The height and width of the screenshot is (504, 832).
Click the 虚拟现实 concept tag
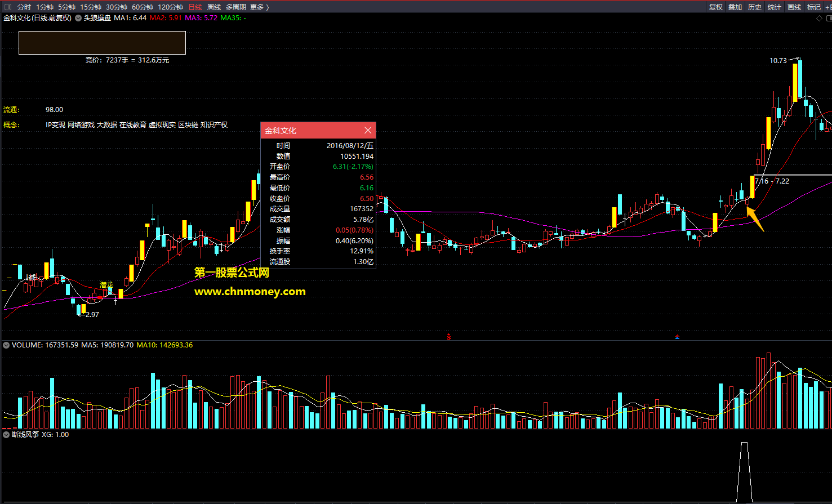tap(162, 125)
